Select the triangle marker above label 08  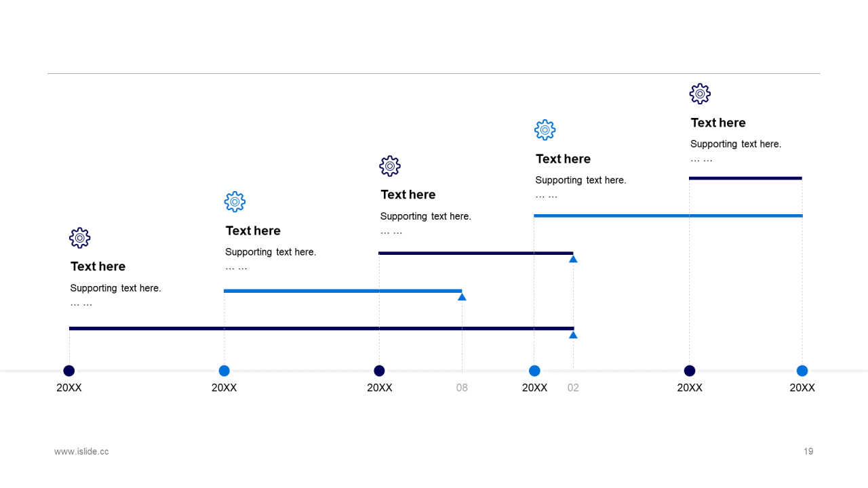point(462,297)
